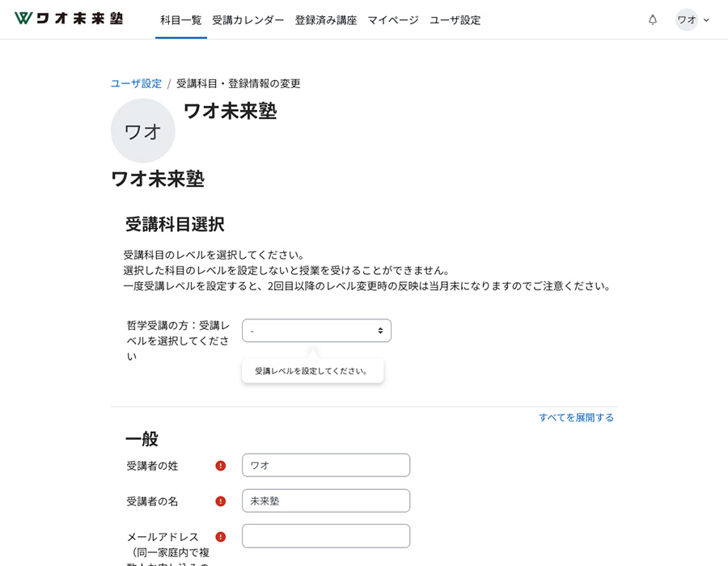728x566 pixels.
Task: Click the up-down arrows on the level selector
Action: point(380,330)
